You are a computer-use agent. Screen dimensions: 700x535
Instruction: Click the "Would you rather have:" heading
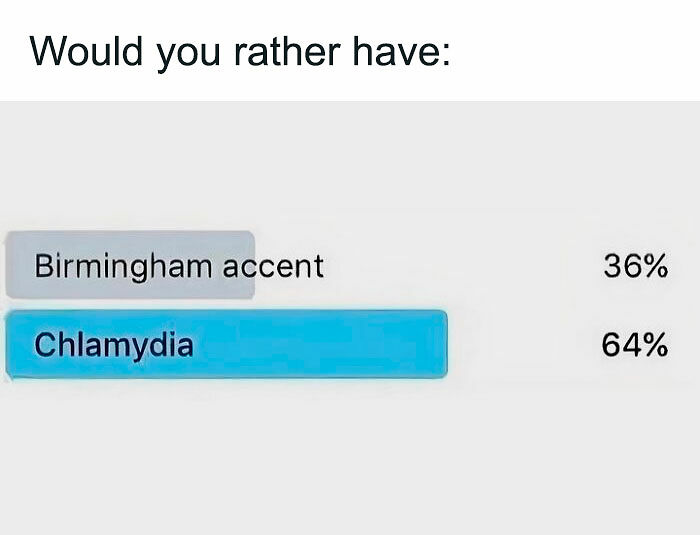point(240,50)
